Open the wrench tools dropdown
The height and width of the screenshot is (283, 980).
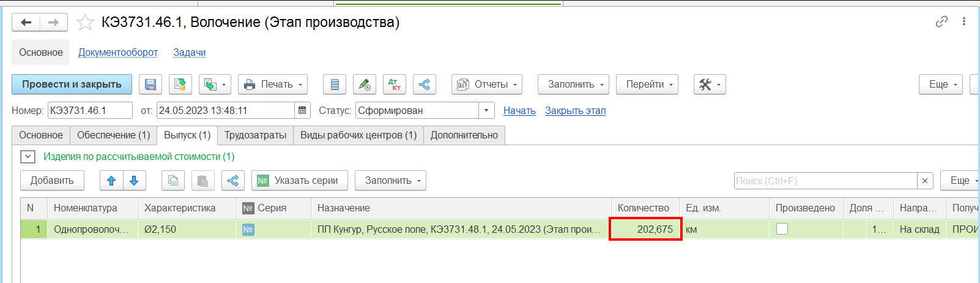pos(710,85)
